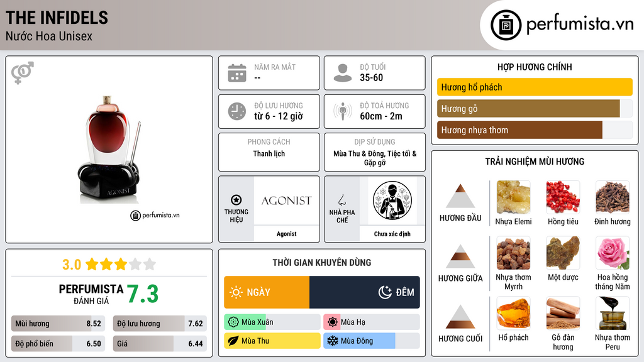
Task: Click the calendar icon beside Năm ra mắt
Action: [237, 73]
